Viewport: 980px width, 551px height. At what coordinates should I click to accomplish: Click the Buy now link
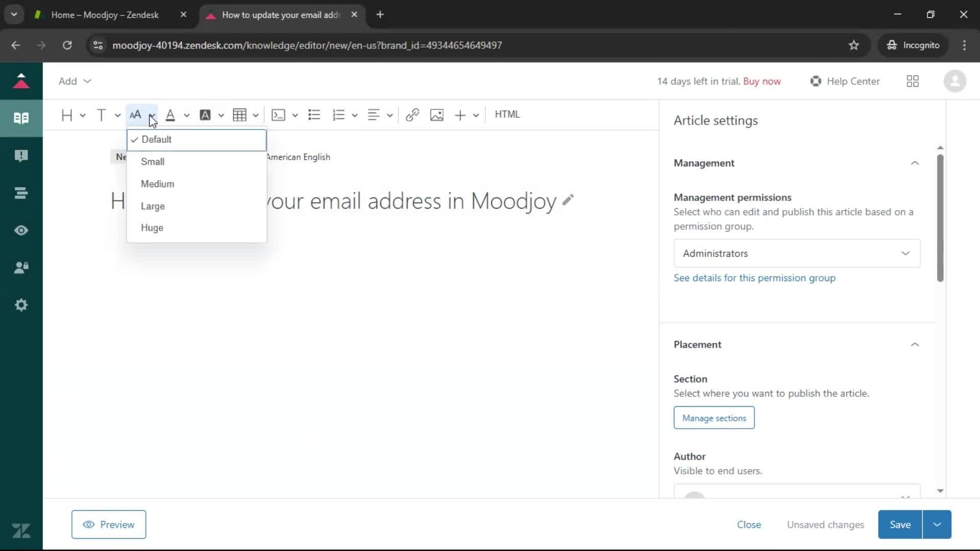762,81
